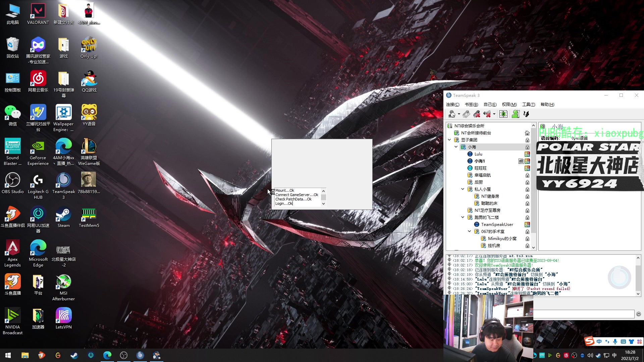
Task: Toggle mute speakers in the toolbar
Action: (x=487, y=114)
